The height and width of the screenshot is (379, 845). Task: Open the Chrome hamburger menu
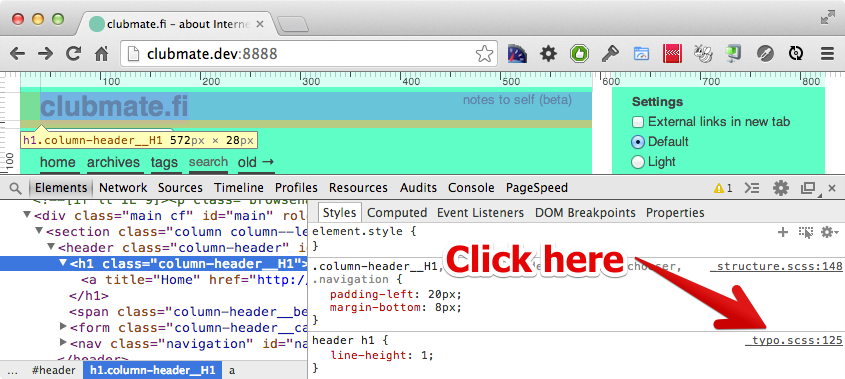(x=827, y=53)
